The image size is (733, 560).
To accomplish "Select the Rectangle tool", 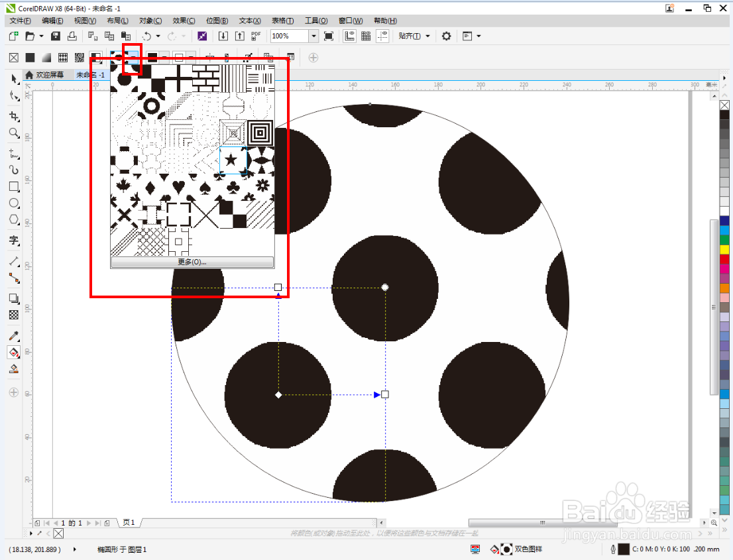I will point(14,186).
